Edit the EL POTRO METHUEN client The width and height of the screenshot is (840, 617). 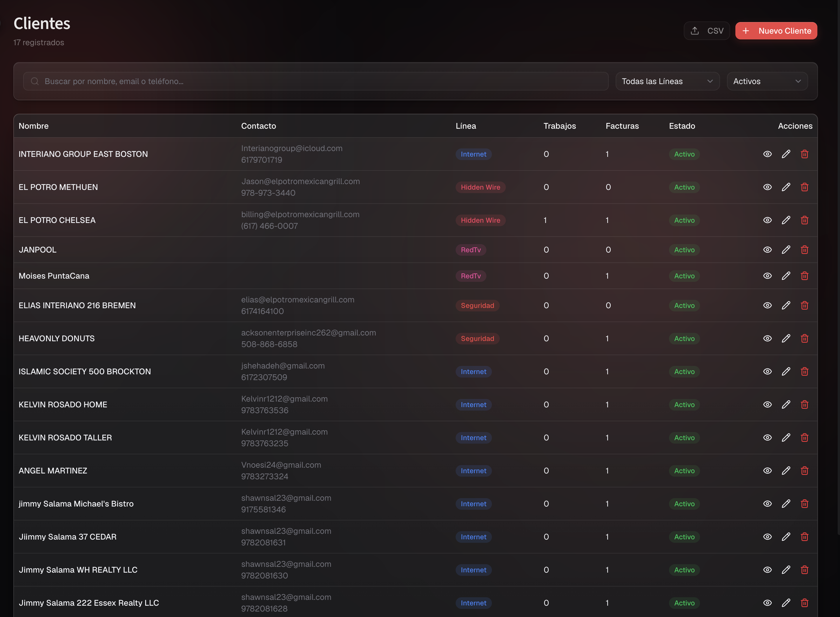(786, 187)
